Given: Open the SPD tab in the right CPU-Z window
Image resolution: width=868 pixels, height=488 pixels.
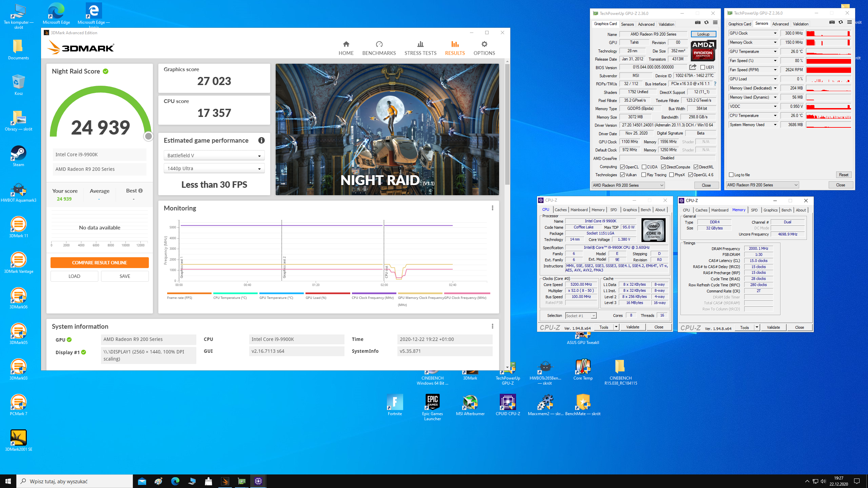Looking at the screenshot, I should [754, 210].
